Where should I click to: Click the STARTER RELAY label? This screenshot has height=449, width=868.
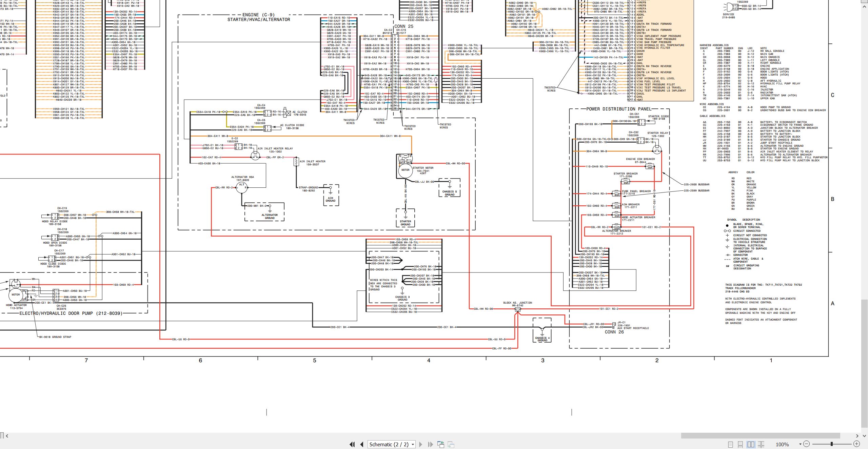coord(658,133)
